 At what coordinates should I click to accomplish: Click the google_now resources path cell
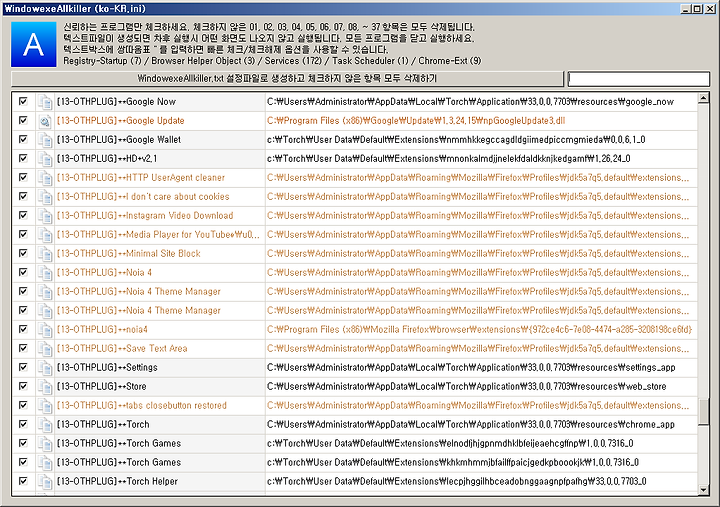tap(470, 102)
